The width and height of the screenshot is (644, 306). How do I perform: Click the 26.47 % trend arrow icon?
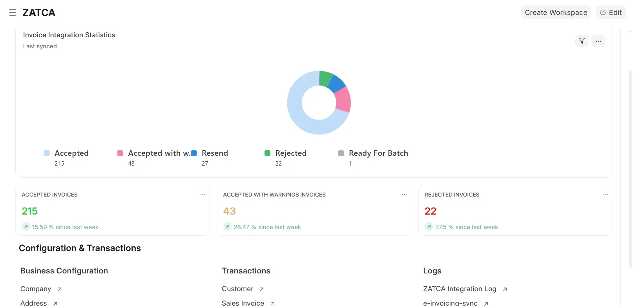point(228,226)
